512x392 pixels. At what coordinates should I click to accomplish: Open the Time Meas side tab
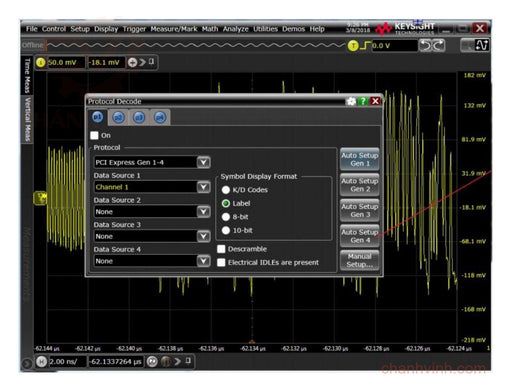pyautogui.click(x=27, y=76)
